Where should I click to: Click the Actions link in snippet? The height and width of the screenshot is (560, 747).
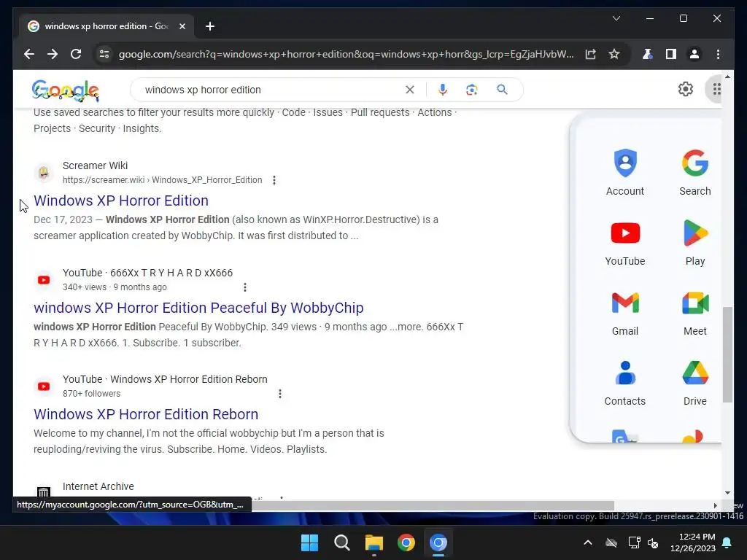[x=435, y=112]
